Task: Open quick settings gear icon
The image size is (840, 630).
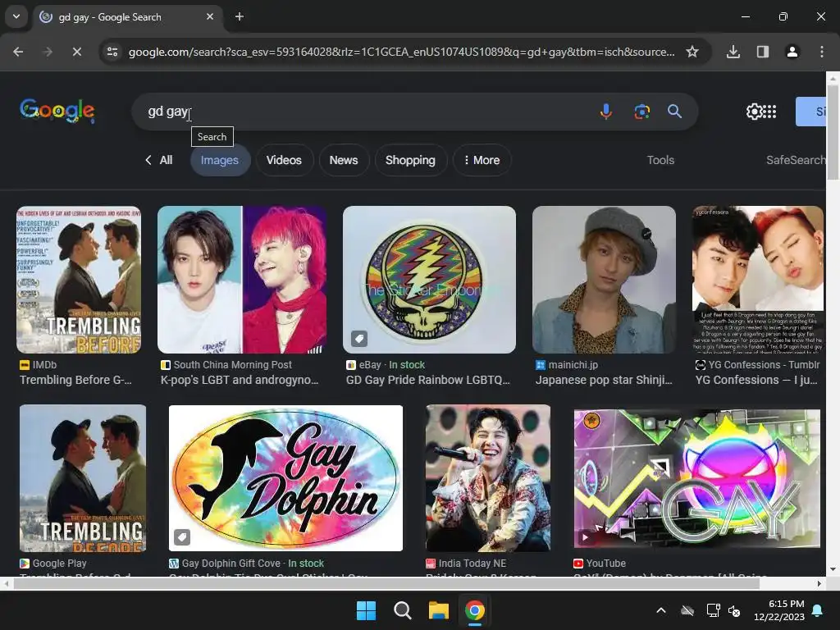Action: point(755,112)
